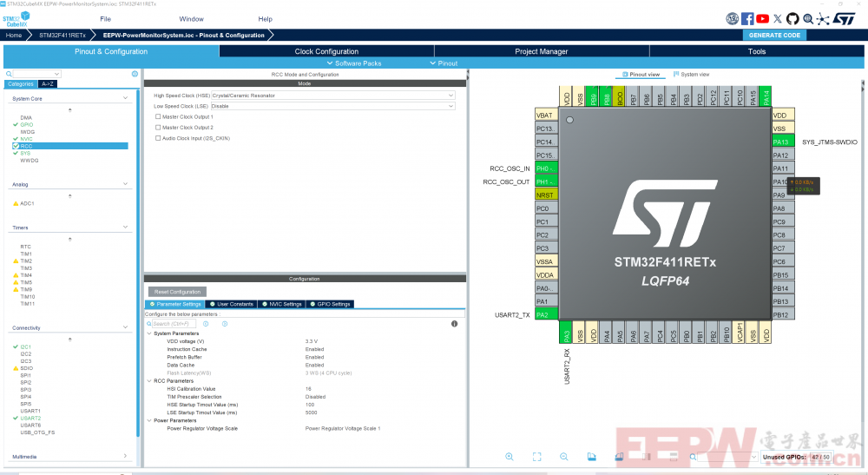Open the GPIO Settings tab
The image size is (868, 475).
coord(330,304)
